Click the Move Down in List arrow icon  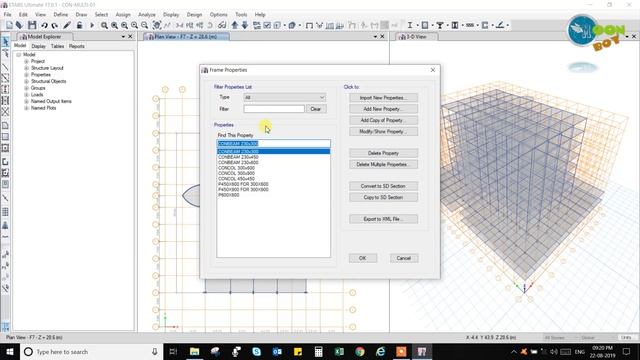pos(245,25)
